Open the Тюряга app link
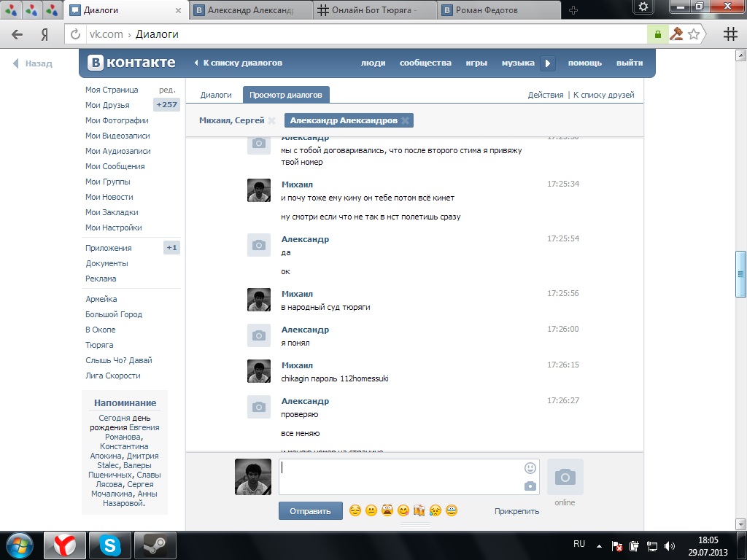Viewport: 747px width, 560px height. tap(99, 345)
